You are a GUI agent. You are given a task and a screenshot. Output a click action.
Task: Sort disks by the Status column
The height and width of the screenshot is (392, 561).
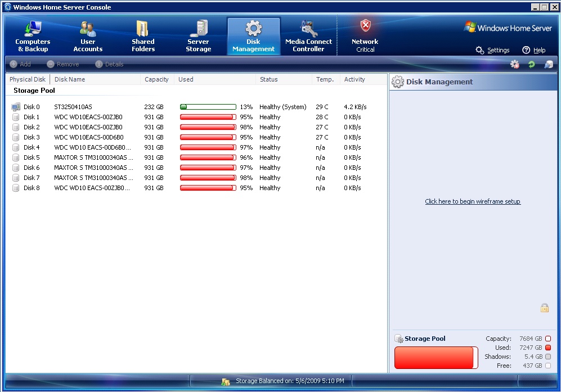coord(269,79)
